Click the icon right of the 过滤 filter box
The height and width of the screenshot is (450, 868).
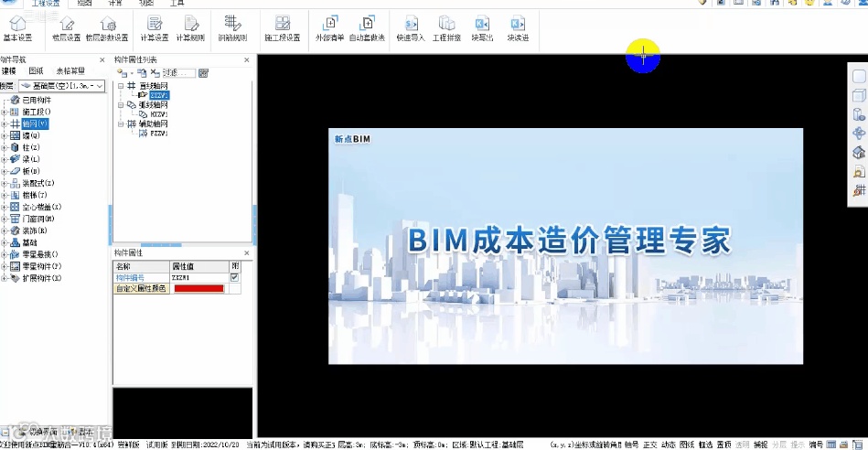click(203, 73)
